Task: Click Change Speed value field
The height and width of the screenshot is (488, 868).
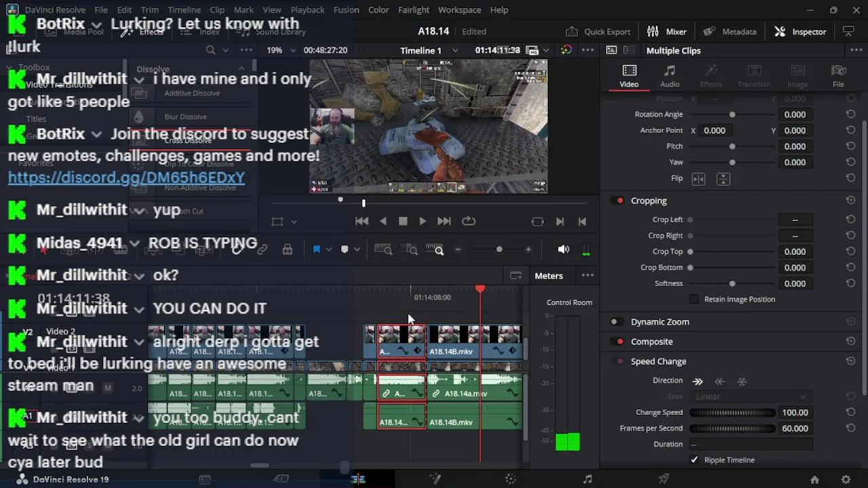Action: [795, 412]
